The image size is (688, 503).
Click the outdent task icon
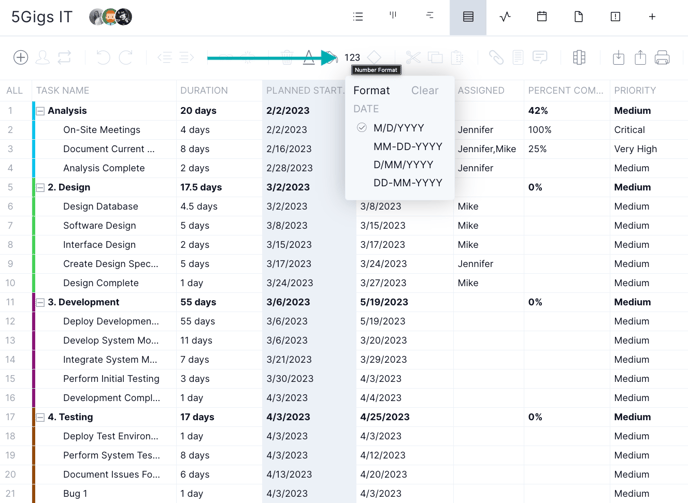pos(165,57)
